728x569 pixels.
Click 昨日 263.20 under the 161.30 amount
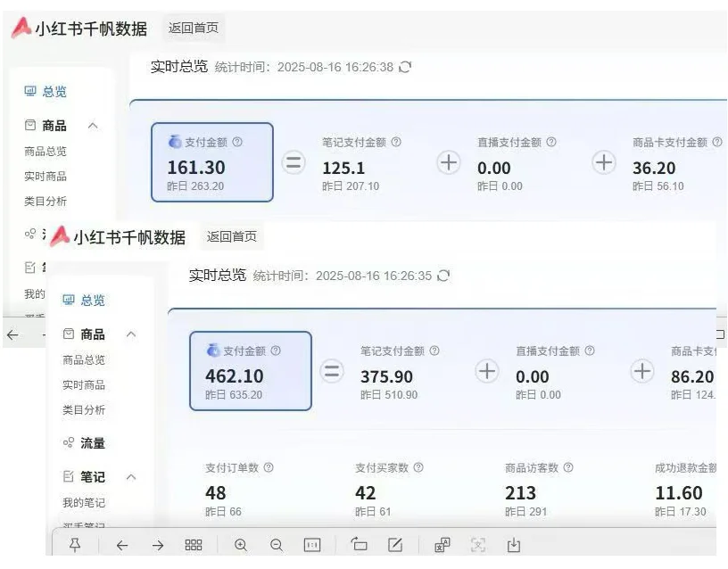[x=195, y=186]
